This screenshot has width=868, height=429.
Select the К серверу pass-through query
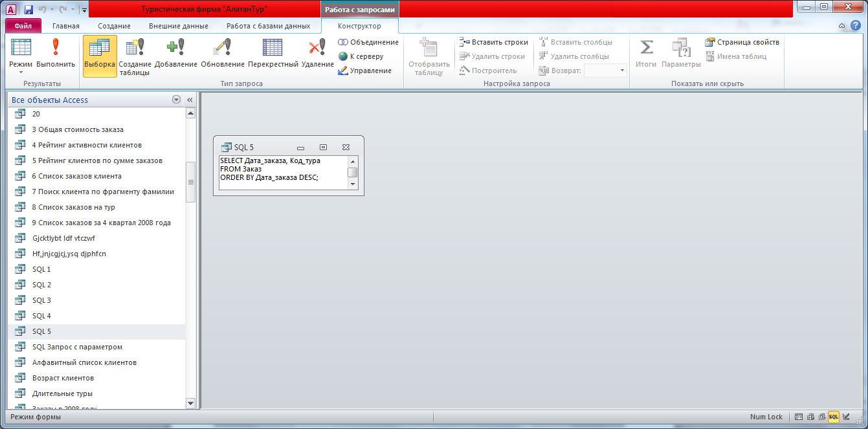click(x=361, y=56)
